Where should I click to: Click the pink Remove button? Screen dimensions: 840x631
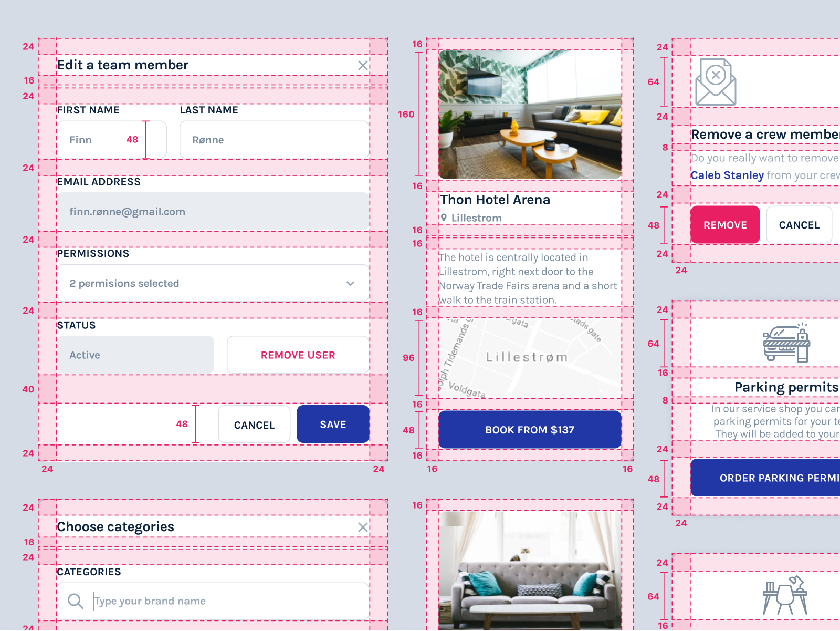coord(724,224)
